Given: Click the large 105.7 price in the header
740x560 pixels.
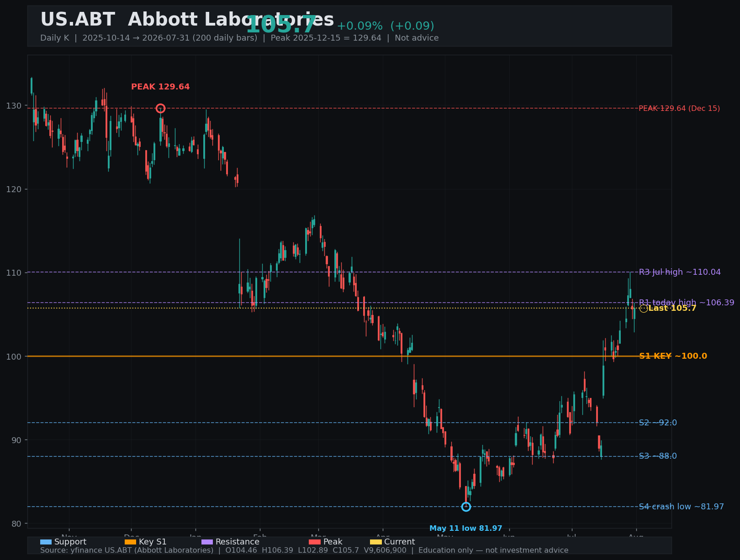Looking at the screenshot, I should tap(281, 25).
